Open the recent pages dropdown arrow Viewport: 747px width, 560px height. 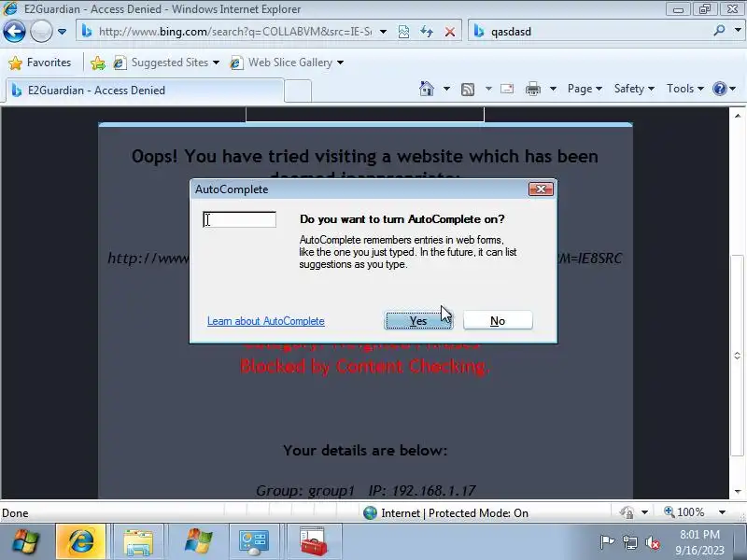pyautogui.click(x=62, y=32)
